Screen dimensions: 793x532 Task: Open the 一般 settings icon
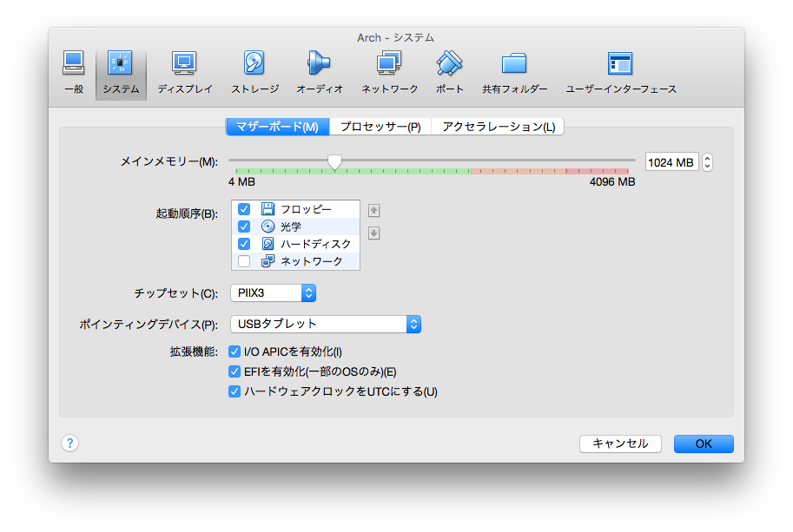point(73,69)
